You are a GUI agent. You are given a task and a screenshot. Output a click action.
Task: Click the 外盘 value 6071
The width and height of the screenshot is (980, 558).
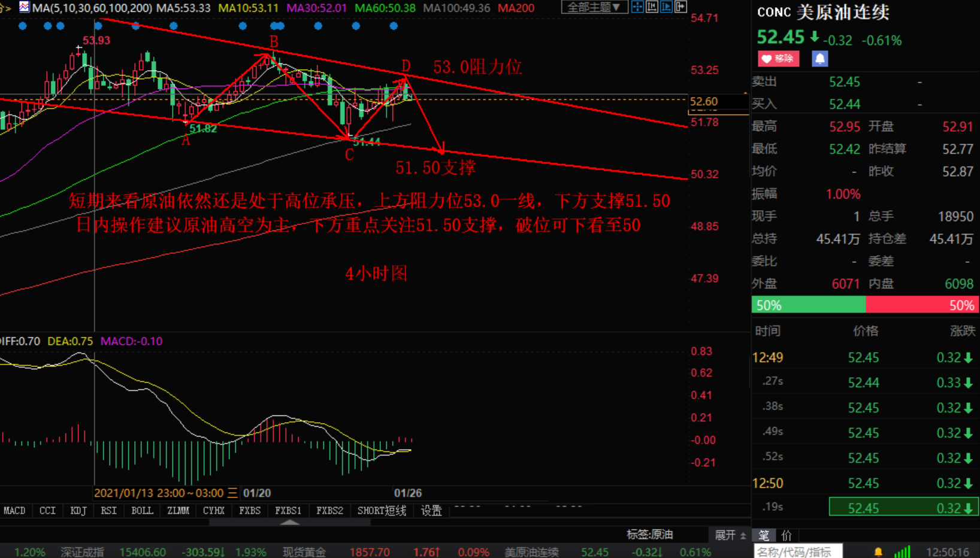pyautogui.click(x=846, y=284)
